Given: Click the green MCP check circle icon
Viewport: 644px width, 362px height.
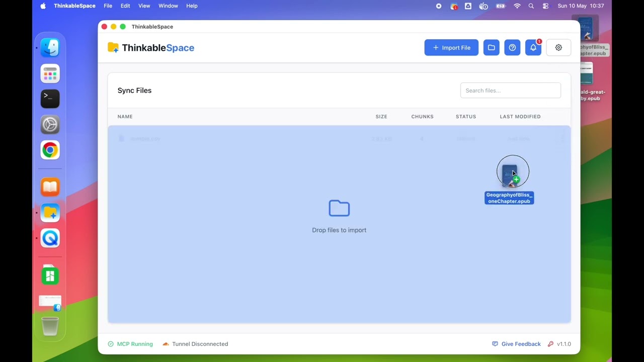Looking at the screenshot, I should [111, 344].
